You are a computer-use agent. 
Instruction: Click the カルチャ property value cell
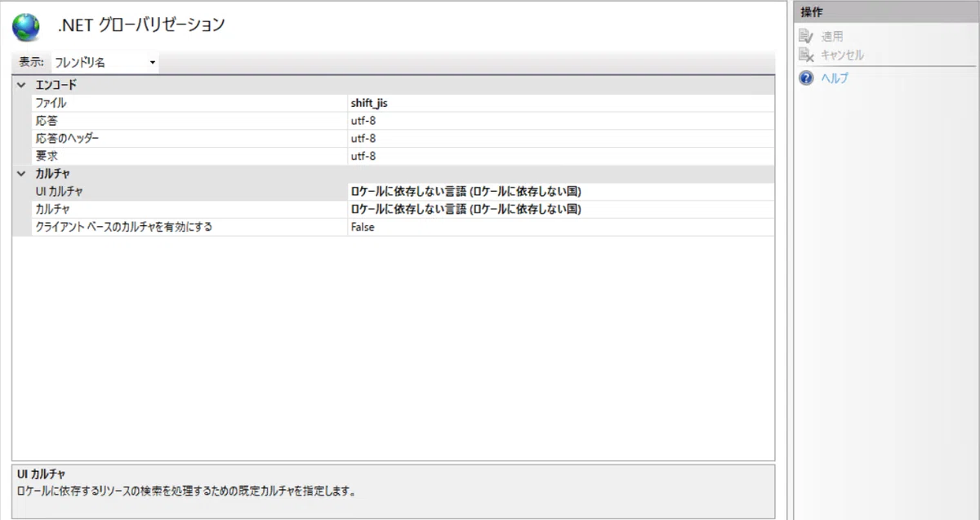pos(561,209)
